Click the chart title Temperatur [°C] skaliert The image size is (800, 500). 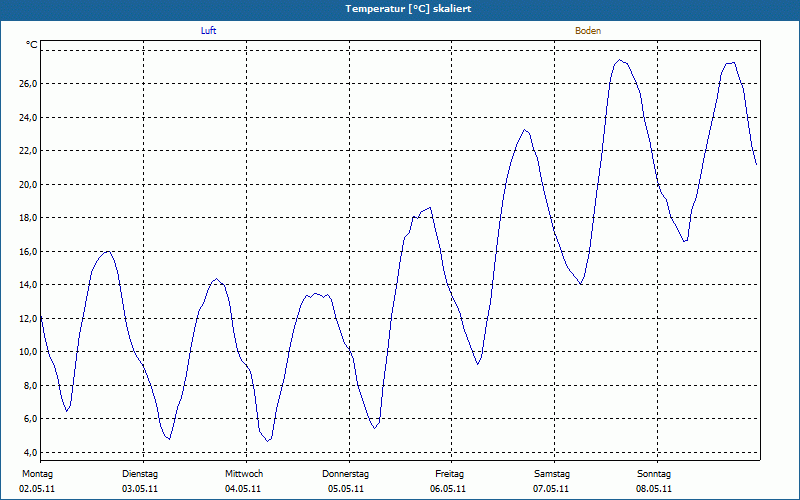408,9
